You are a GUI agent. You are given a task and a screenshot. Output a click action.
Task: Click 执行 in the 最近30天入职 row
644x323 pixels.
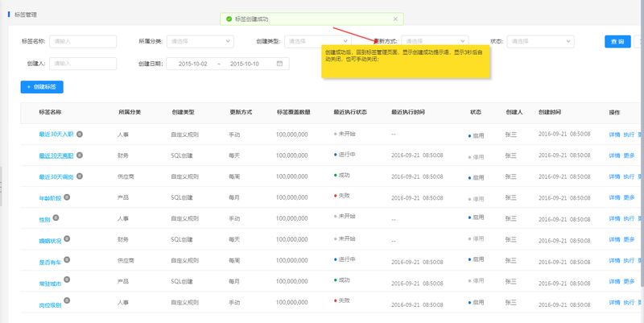tap(629, 135)
